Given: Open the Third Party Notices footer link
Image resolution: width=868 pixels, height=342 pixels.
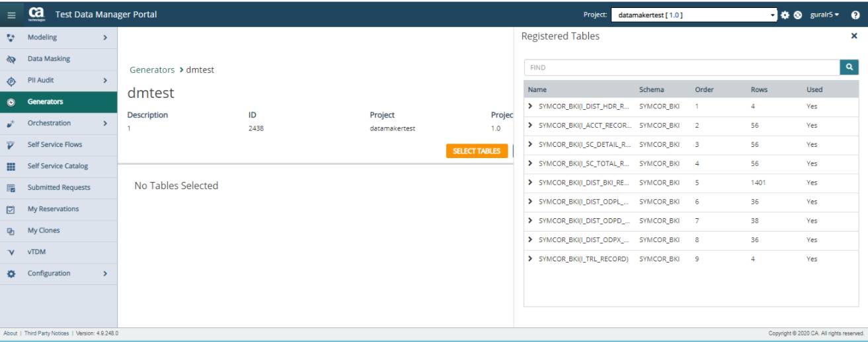Looking at the screenshot, I should pos(46,333).
